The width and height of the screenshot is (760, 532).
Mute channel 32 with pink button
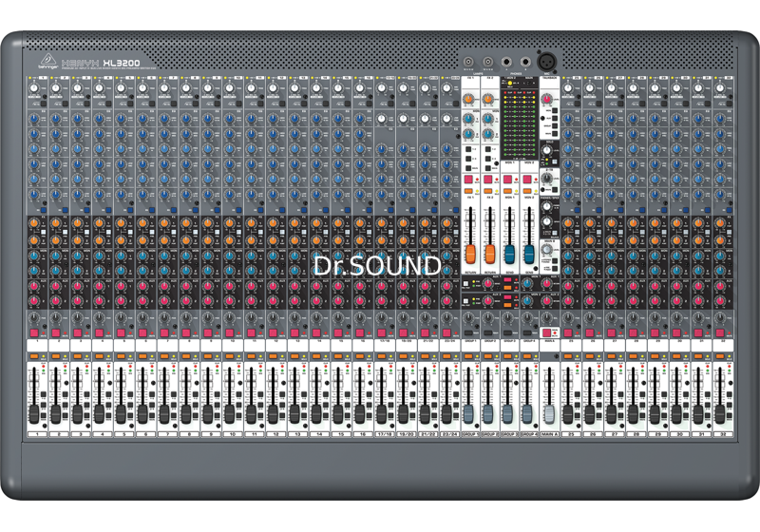(x=720, y=333)
